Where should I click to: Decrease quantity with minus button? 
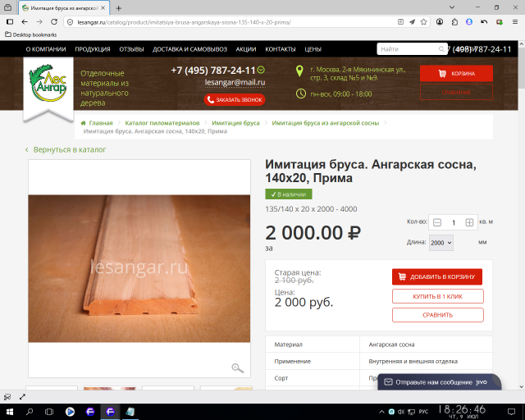(437, 222)
